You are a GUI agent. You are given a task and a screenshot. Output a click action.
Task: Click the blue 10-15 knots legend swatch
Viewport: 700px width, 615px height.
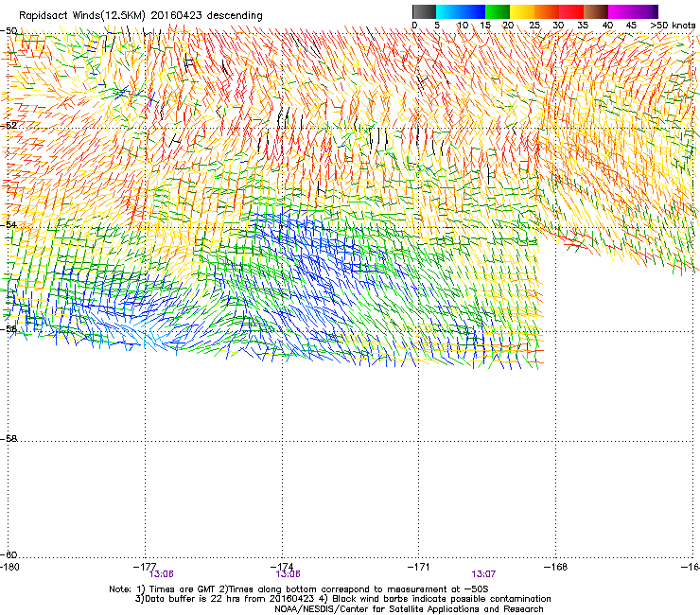pyautogui.click(x=473, y=11)
